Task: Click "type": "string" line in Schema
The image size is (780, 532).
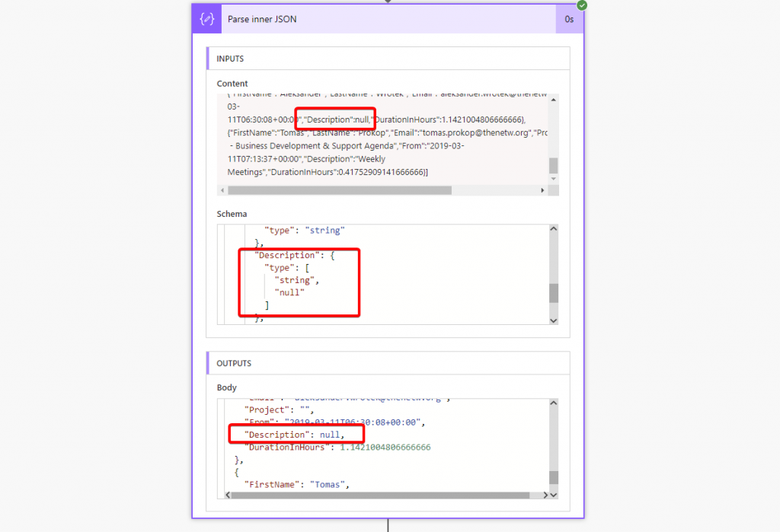Action: tap(305, 230)
